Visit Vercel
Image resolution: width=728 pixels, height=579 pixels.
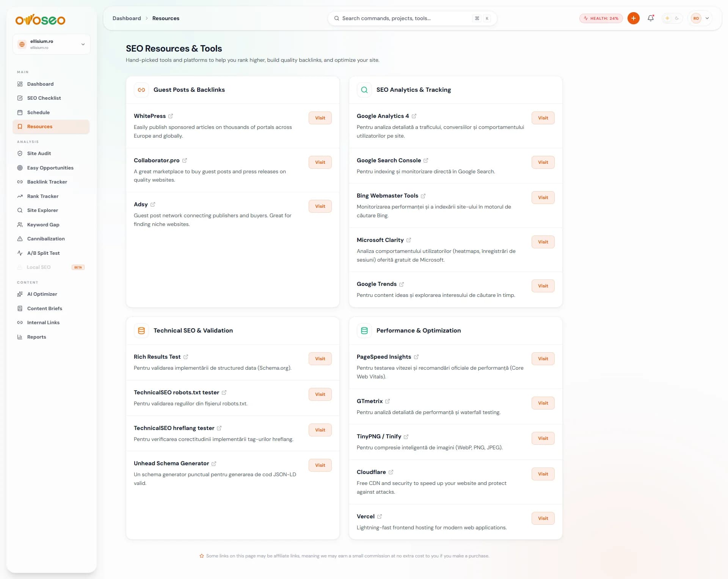[543, 518]
